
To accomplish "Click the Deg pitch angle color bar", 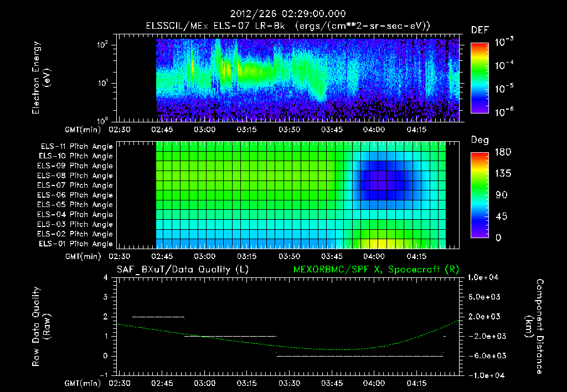I will coord(480,195).
